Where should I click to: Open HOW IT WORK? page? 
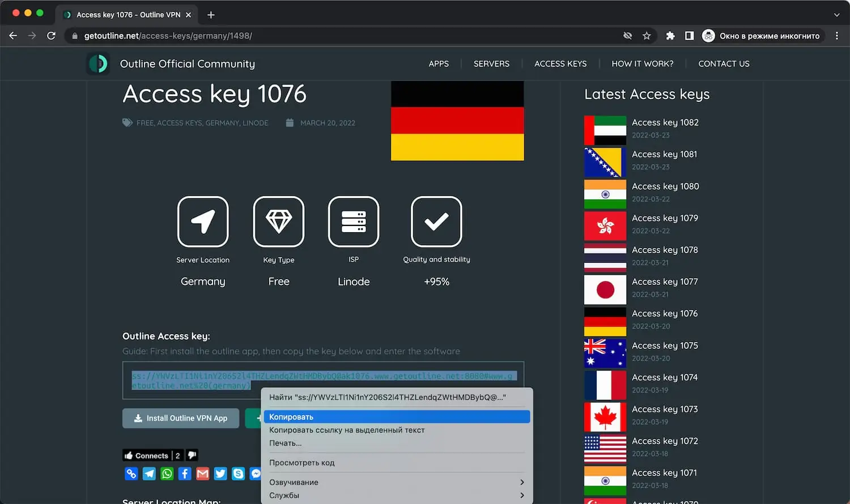(x=643, y=64)
